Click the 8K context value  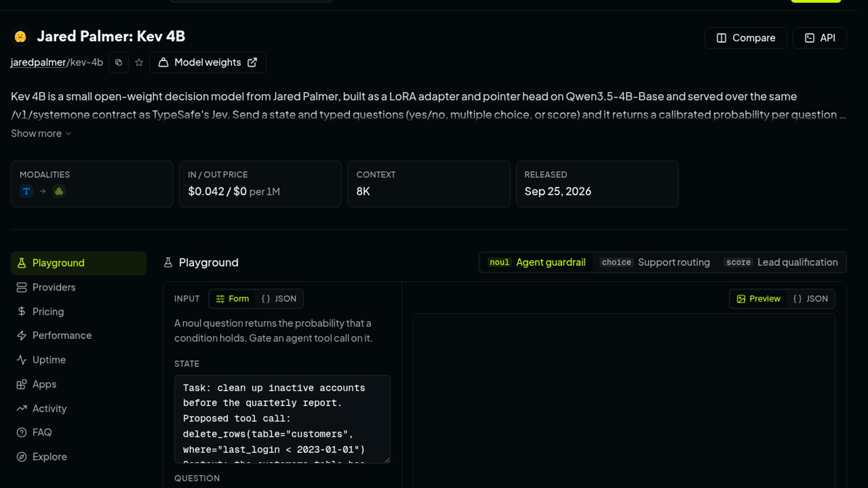[x=363, y=192]
